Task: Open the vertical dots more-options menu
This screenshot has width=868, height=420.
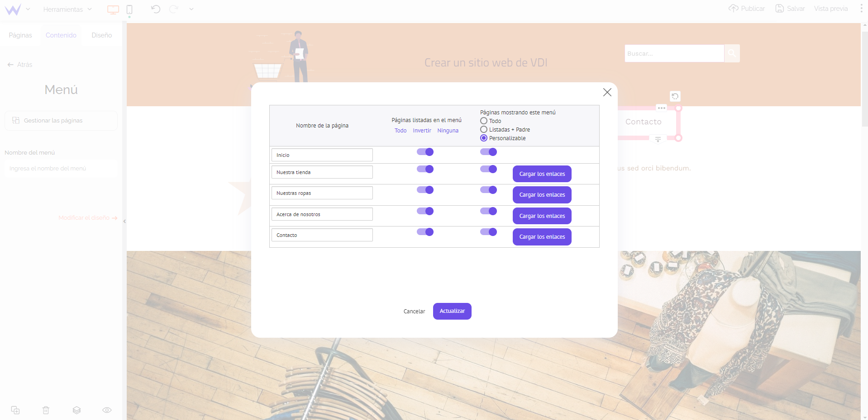Action: pyautogui.click(x=861, y=9)
